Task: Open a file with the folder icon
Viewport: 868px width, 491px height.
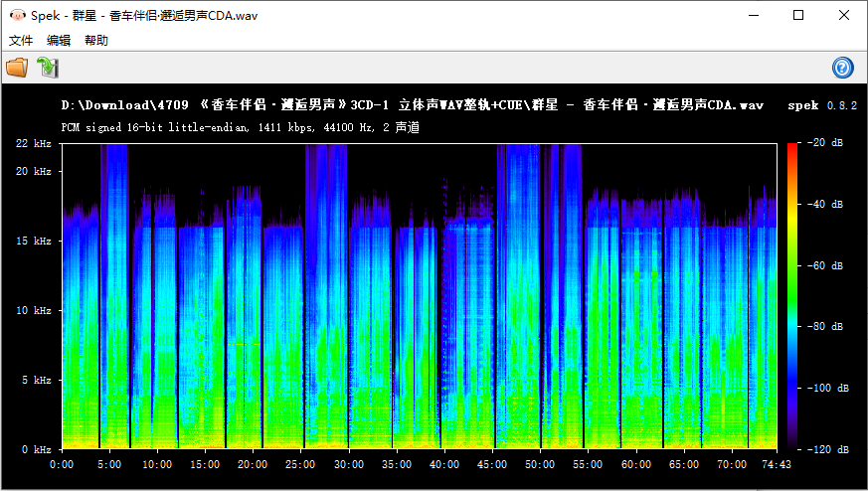Action: (17, 68)
